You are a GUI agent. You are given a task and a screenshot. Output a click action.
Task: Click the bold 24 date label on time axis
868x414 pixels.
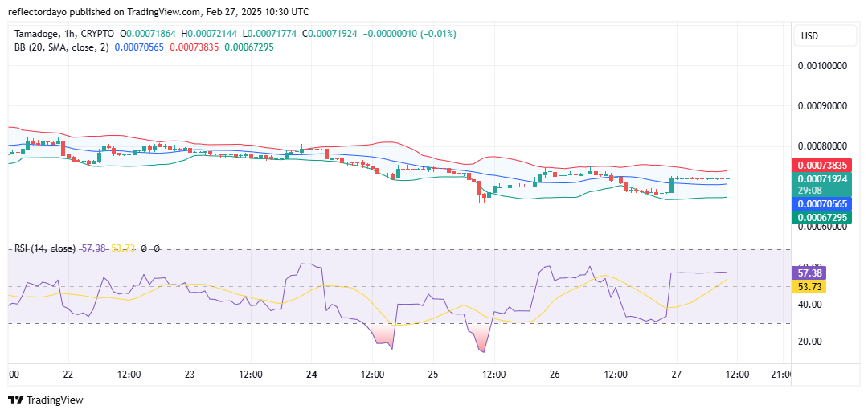pyautogui.click(x=312, y=375)
